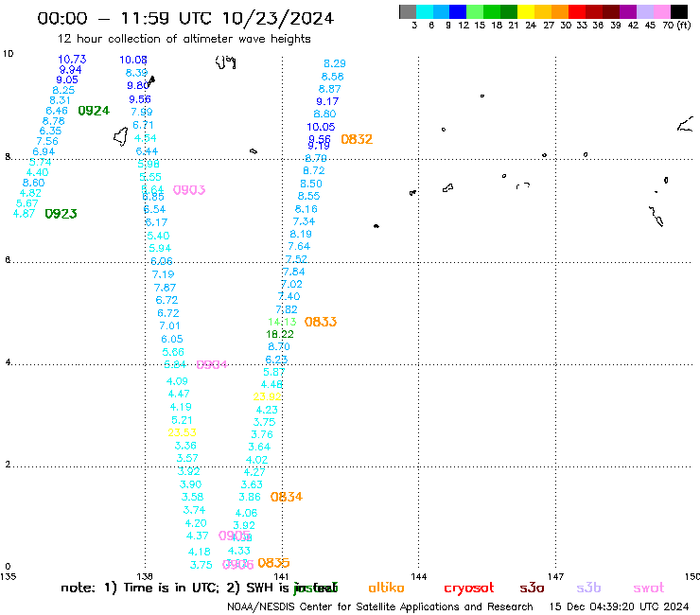The image size is (700, 615).
Task: Click the orange time label 0835
Action: pos(273,563)
